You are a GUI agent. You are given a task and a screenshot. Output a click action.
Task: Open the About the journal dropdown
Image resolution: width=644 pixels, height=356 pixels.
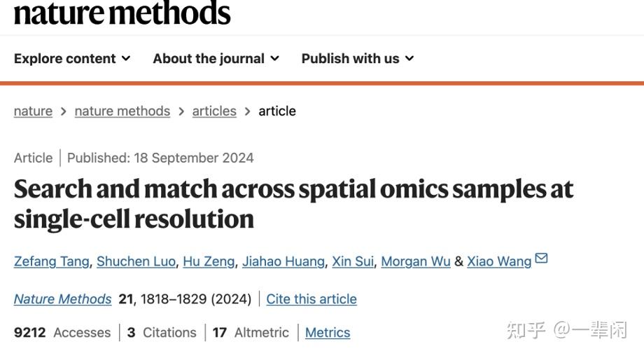[216, 59]
